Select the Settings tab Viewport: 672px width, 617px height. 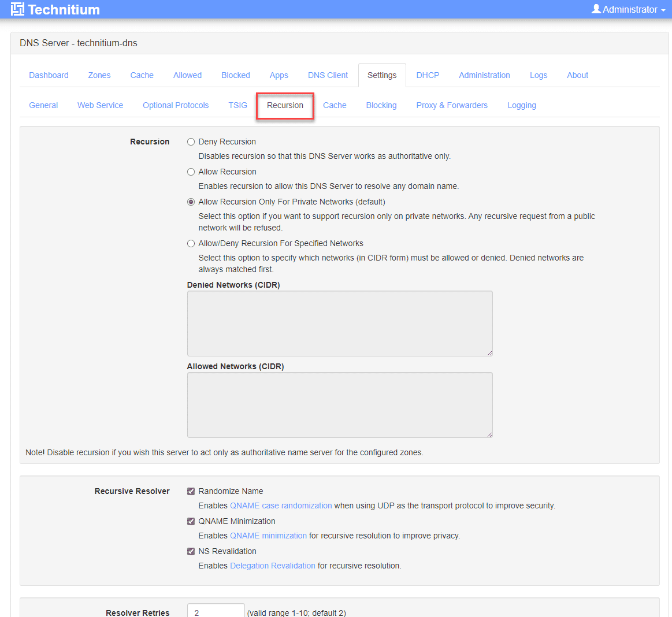pos(382,76)
